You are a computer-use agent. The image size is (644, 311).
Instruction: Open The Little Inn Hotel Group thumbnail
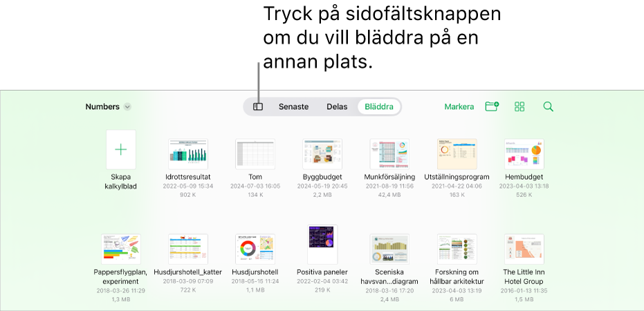(x=524, y=249)
